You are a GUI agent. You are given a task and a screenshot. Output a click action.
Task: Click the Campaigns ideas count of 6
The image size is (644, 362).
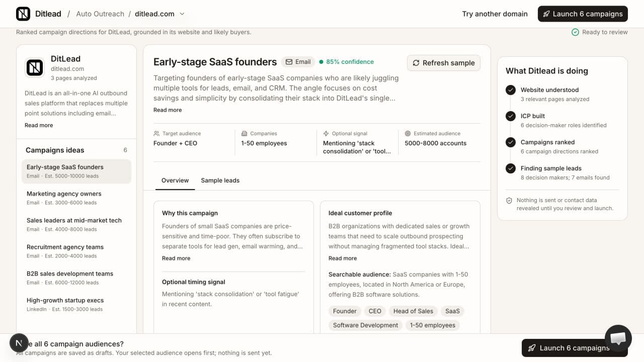pyautogui.click(x=125, y=150)
